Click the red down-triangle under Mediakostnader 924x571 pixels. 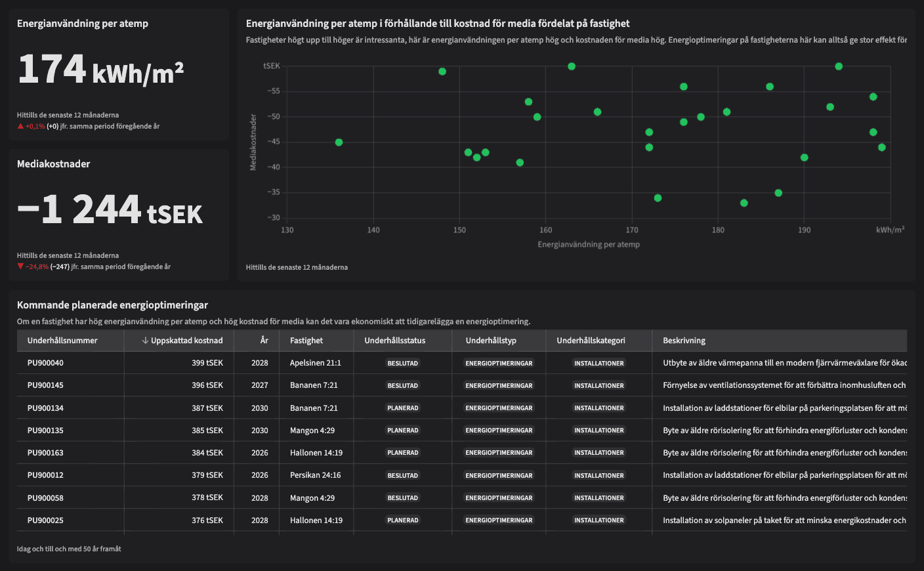[x=20, y=266]
